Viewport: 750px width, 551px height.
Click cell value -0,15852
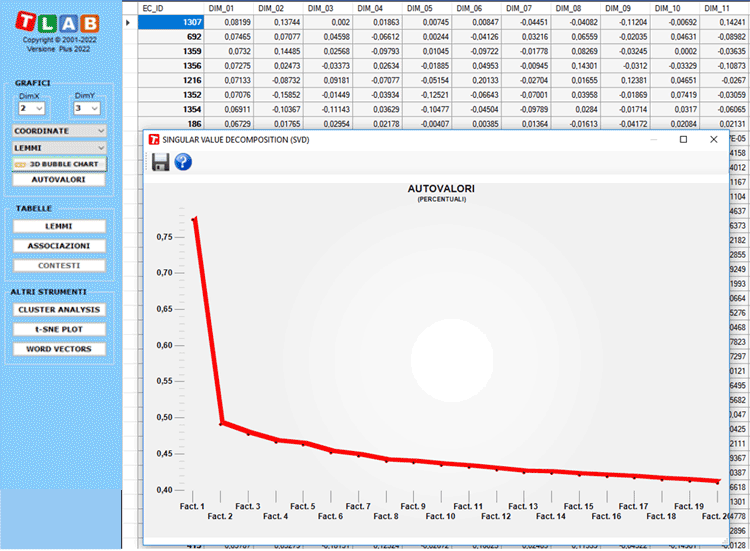point(278,95)
